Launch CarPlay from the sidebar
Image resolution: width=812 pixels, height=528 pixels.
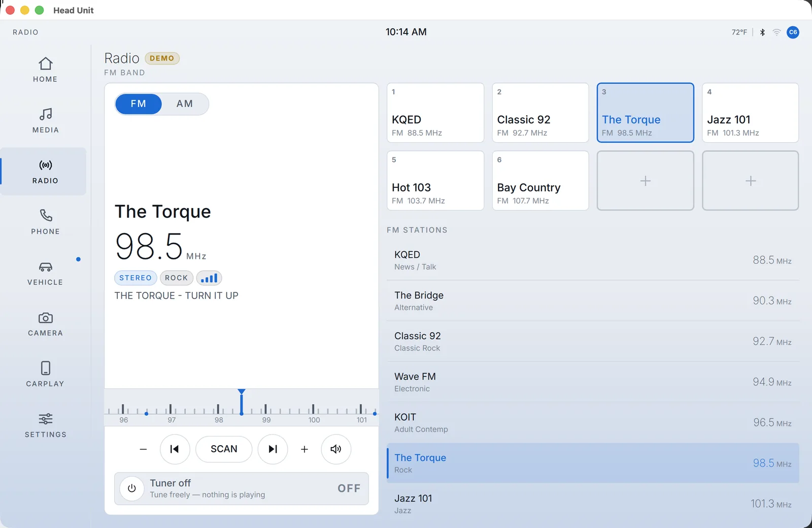(x=45, y=375)
